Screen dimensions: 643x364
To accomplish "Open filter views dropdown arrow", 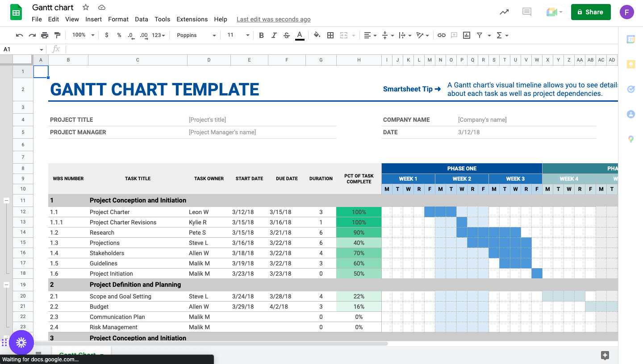I will click(489, 35).
